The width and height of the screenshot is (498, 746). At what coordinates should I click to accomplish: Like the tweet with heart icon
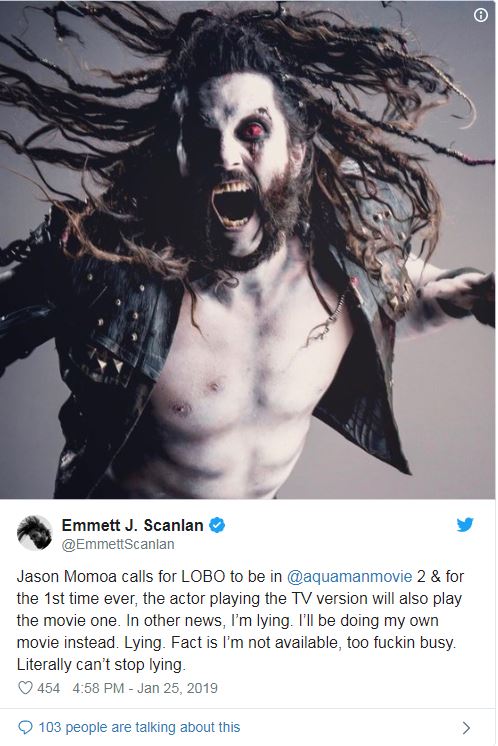25,688
